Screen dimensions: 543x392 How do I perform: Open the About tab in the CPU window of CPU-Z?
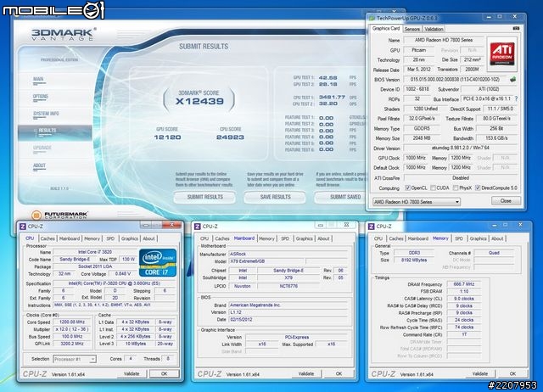click(148, 238)
